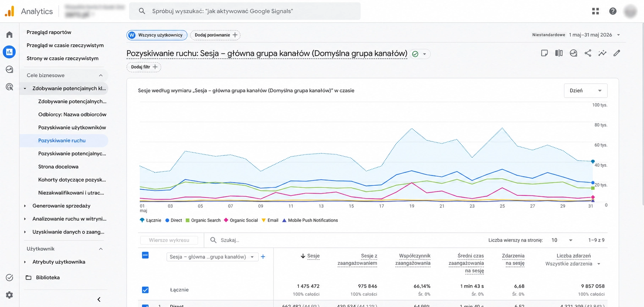Viewport: 644px width, 307px height.
Task: Click the sparkline trend icon above the chart
Action: pyautogui.click(x=602, y=53)
